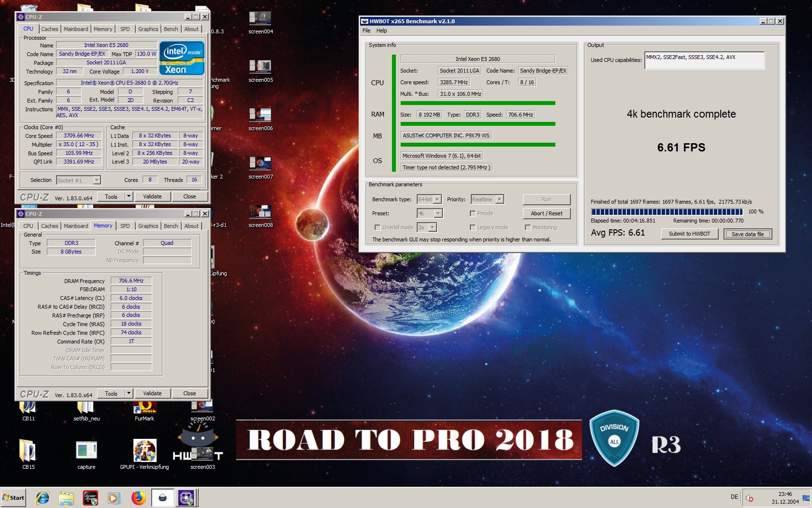Click the Memory Channel # Quad value
Image resolution: width=812 pixels, height=508 pixels.
167,243
